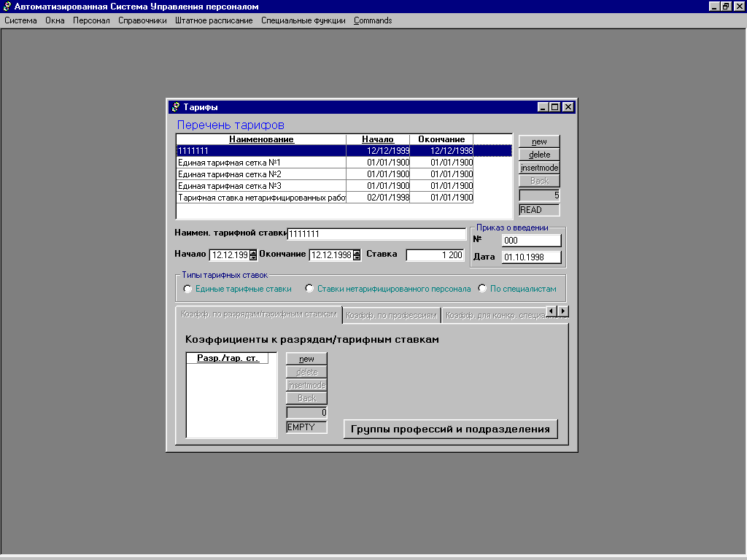Click into the Ставка input field
The height and width of the screenshot is (560, 747).
click(x=435, y=255)
